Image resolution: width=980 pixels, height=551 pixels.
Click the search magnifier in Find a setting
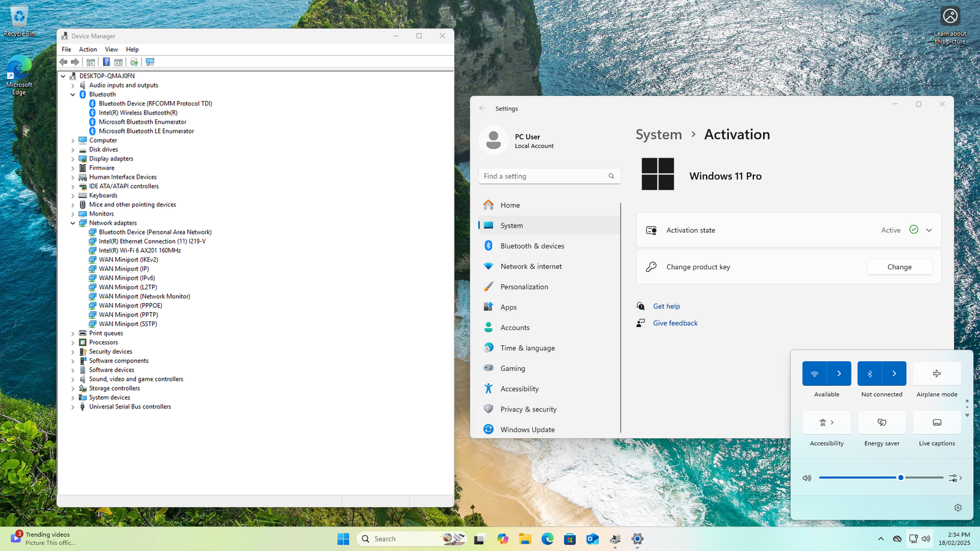[611, 176]
